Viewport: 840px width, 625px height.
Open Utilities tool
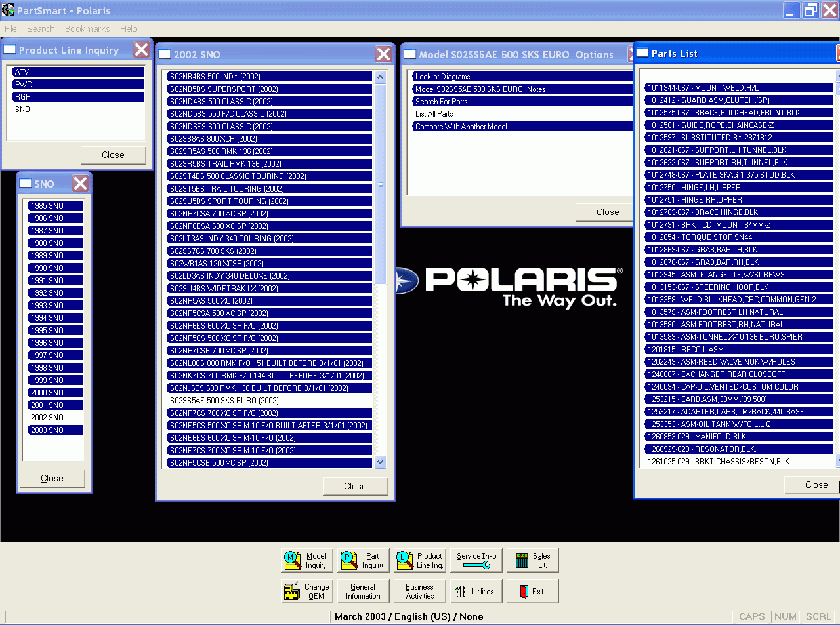[476, 592]
